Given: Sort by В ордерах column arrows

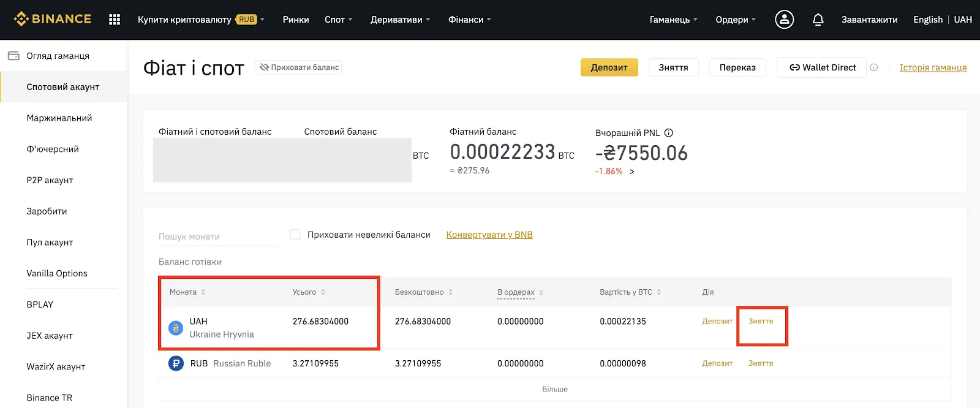Looking at the screenshot, I should coord(541,292).
